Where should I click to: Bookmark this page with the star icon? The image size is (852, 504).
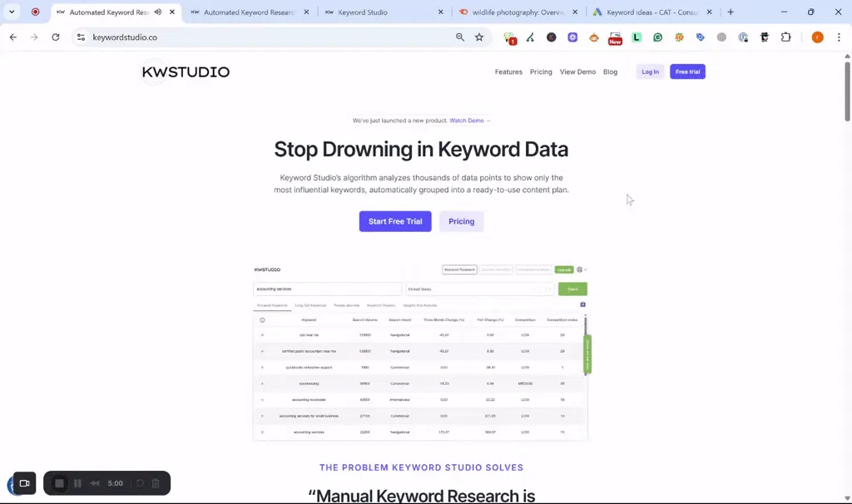pos(478,37)
